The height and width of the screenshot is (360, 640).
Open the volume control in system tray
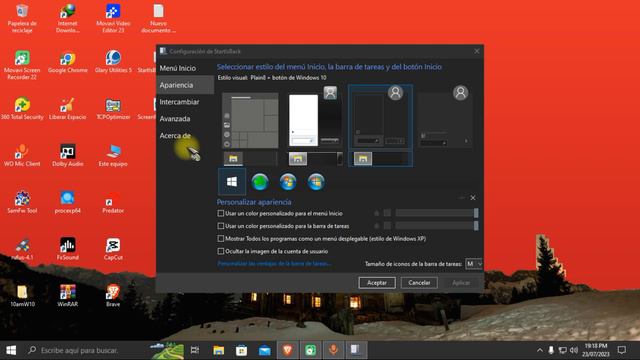(x=574, y=350)
